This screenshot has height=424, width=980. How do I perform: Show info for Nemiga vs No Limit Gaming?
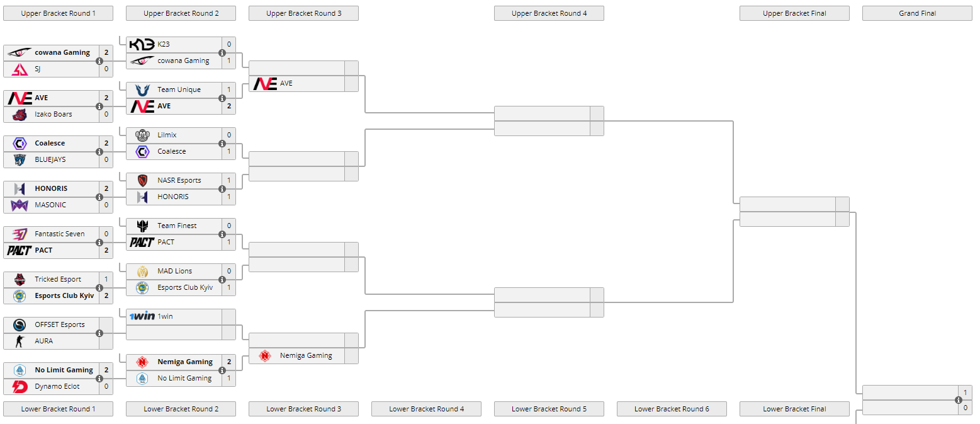pos(222,370)
